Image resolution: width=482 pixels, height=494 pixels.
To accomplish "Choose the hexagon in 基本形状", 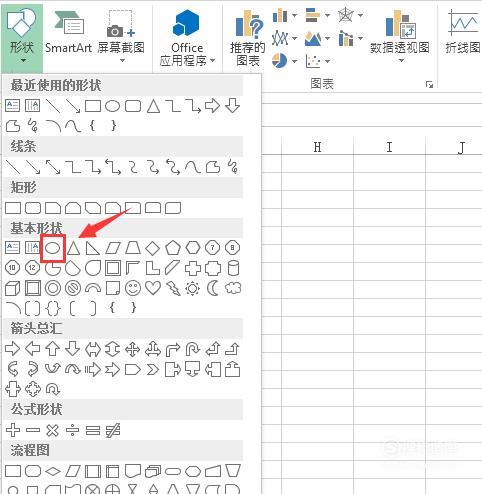I will [193, 248].
